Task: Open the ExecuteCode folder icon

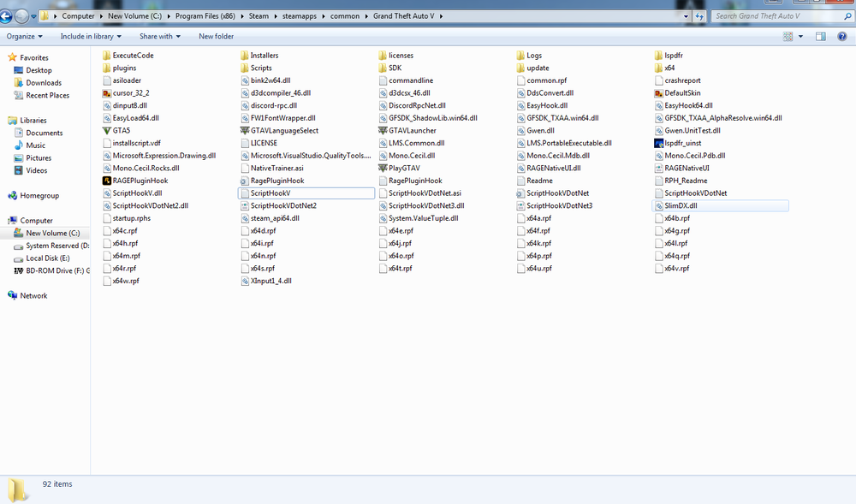Action: tap(107, 56)
